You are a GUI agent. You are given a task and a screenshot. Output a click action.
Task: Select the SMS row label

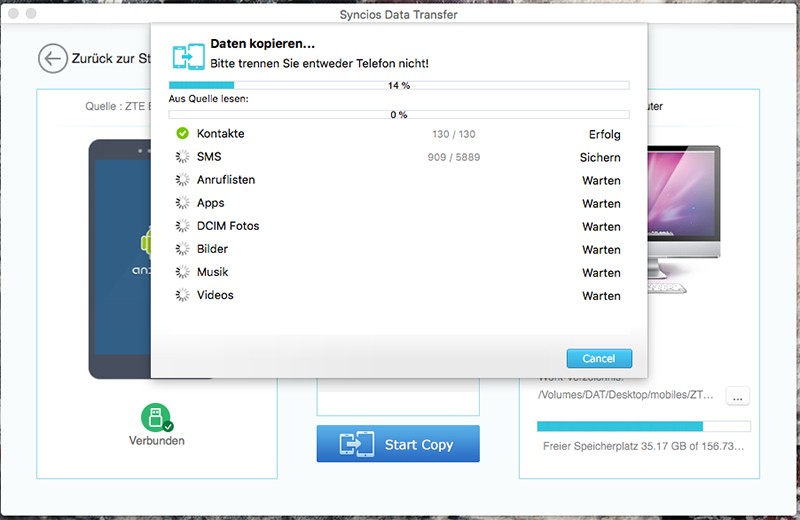click(209, 157)
